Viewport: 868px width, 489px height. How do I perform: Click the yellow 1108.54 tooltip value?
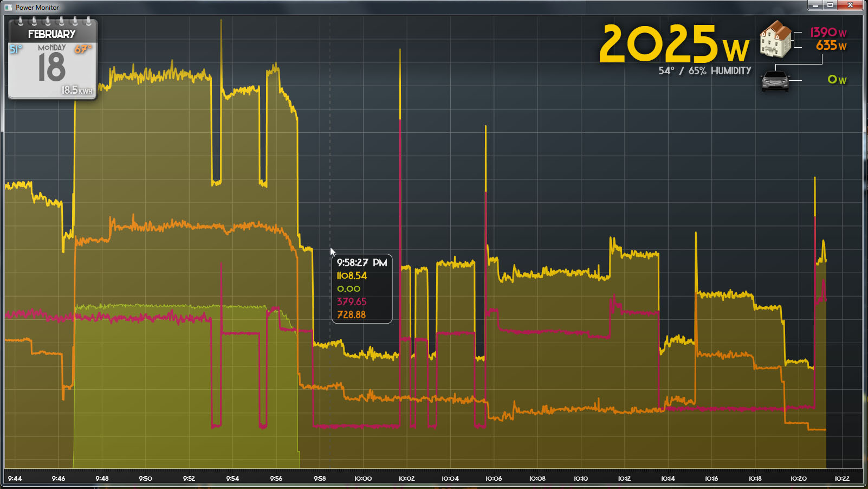pos(352,276)
